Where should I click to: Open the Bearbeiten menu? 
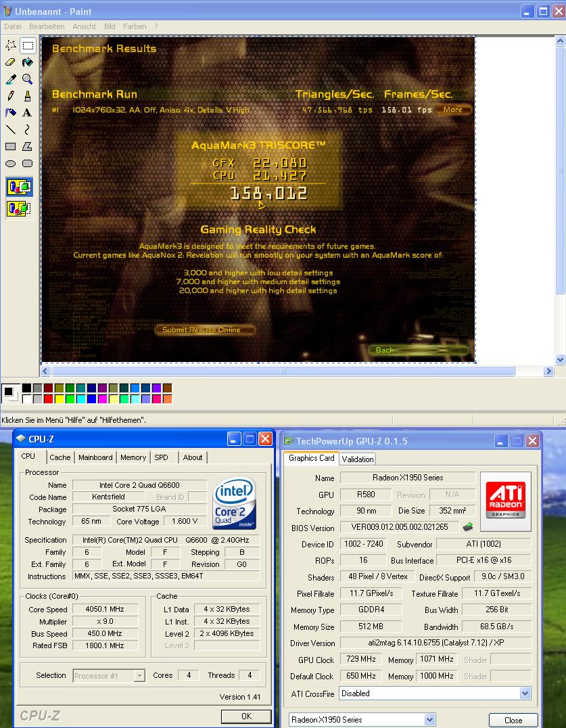point(47,26)
